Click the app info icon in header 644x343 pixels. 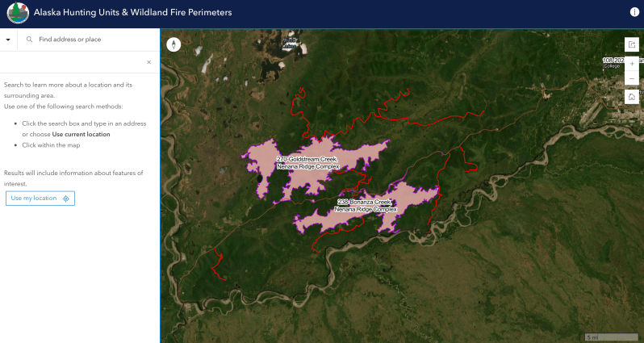click(634, 13)
